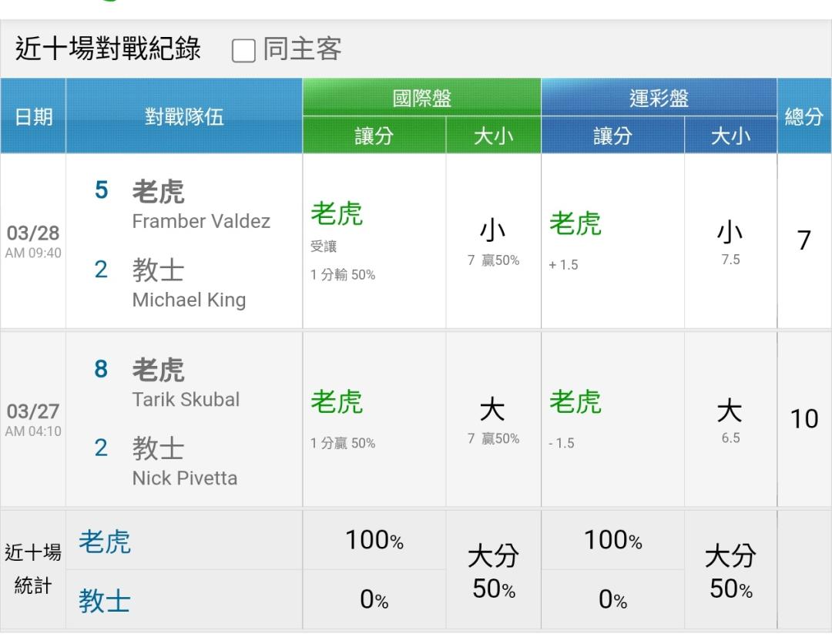Click 國際盤 讓分 sub-header
The height and width of the screenshot is (644, 832).
click(374, 136)
